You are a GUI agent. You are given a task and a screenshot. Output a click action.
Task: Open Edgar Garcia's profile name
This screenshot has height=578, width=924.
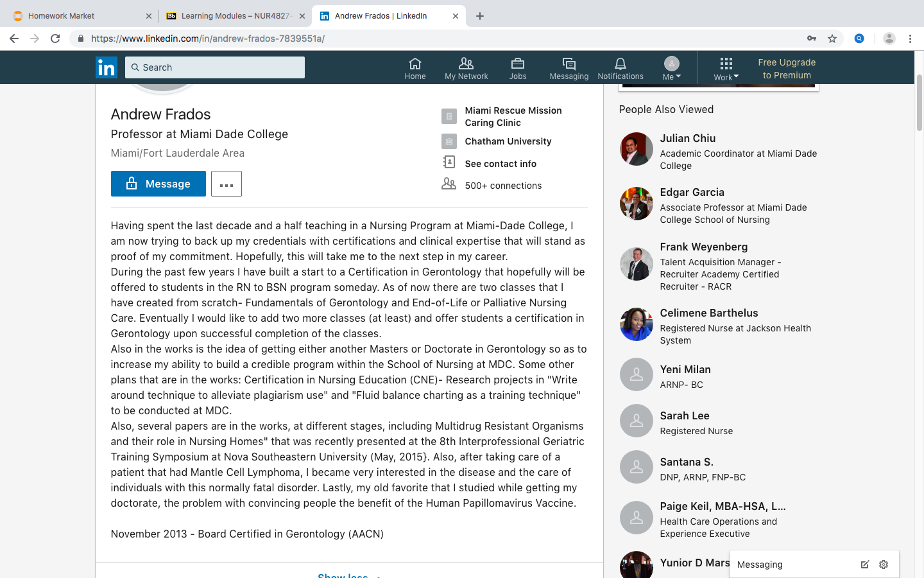692,192
